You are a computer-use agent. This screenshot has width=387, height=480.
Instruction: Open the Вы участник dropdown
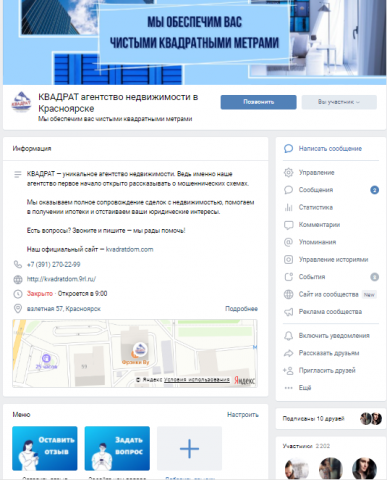(x=339, y=102)
